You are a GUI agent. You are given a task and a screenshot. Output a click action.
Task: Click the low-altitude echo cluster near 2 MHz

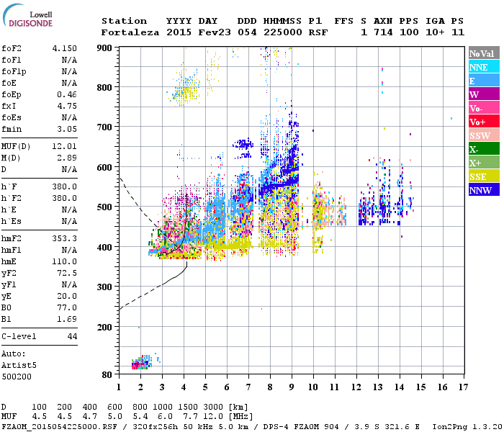tap(142, 362)
